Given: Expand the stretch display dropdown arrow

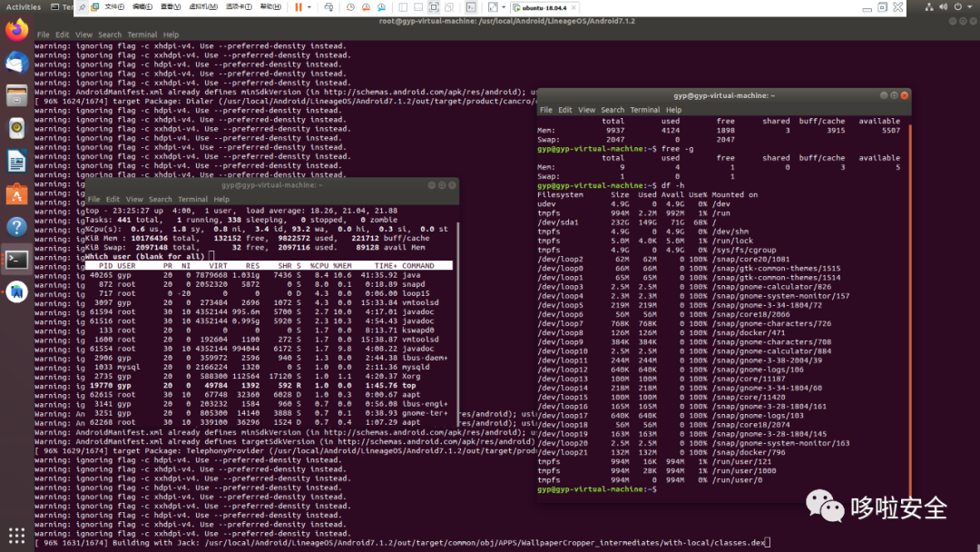Looking at the screenshot, I should pyautogui.click(x=504, y=7).
